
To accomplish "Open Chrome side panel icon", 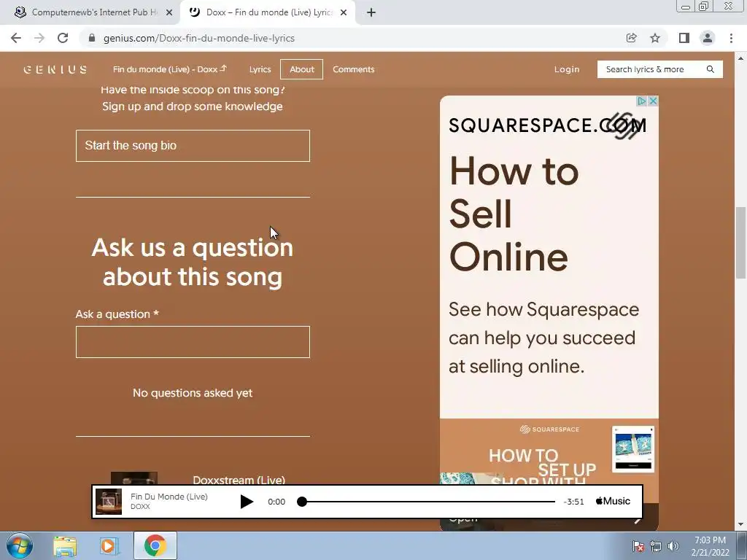I will point(684,38).
